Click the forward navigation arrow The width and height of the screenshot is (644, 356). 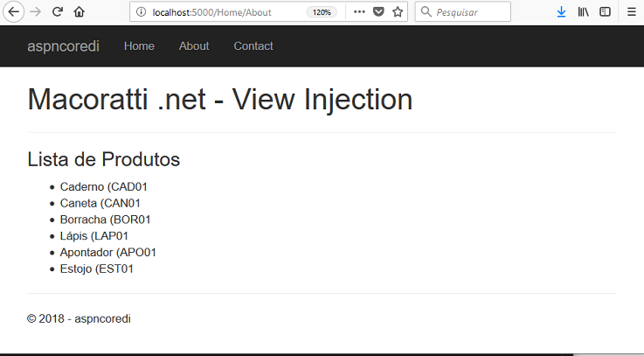[36, 12]
